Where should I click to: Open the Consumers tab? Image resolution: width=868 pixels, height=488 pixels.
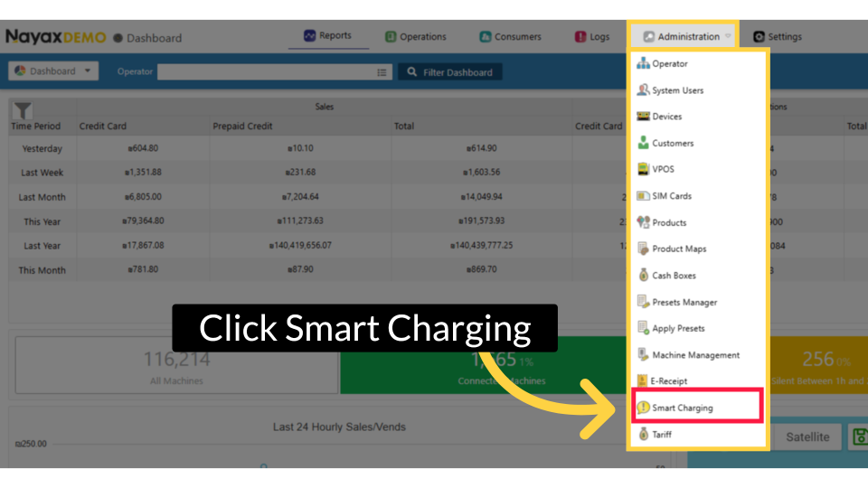(510, 36)
